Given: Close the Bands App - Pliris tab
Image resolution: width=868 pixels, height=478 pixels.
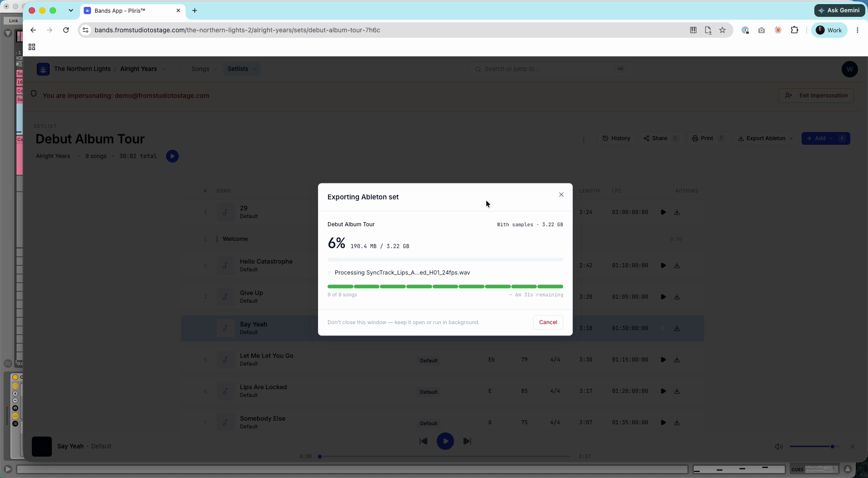Looking at the screenshot, I should (178, 10).
